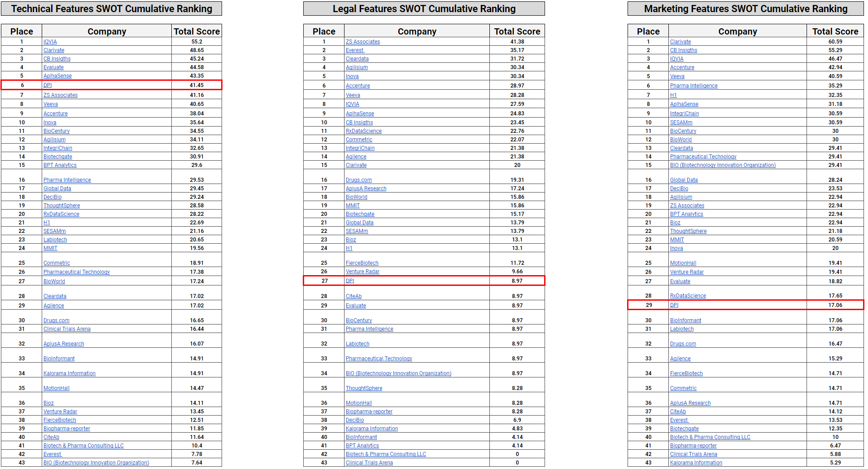Open Clinical Trials Arena link in Technical table

coord(67,329)
